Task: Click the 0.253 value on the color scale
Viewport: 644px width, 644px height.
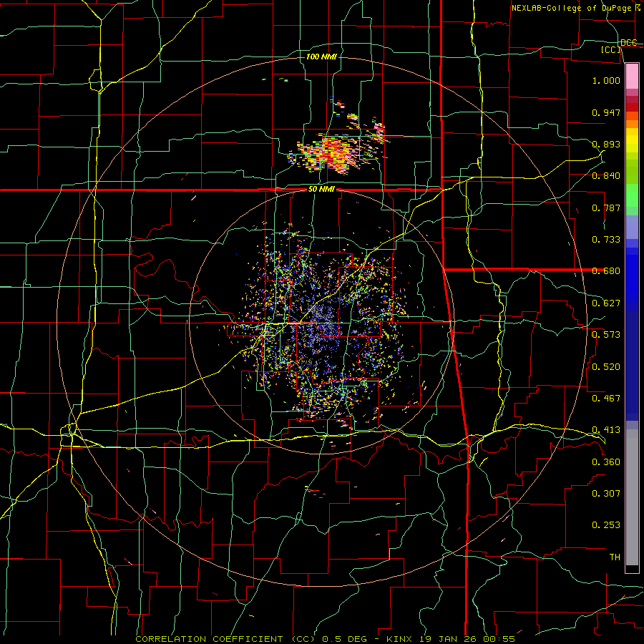Action: click(606, 525)
